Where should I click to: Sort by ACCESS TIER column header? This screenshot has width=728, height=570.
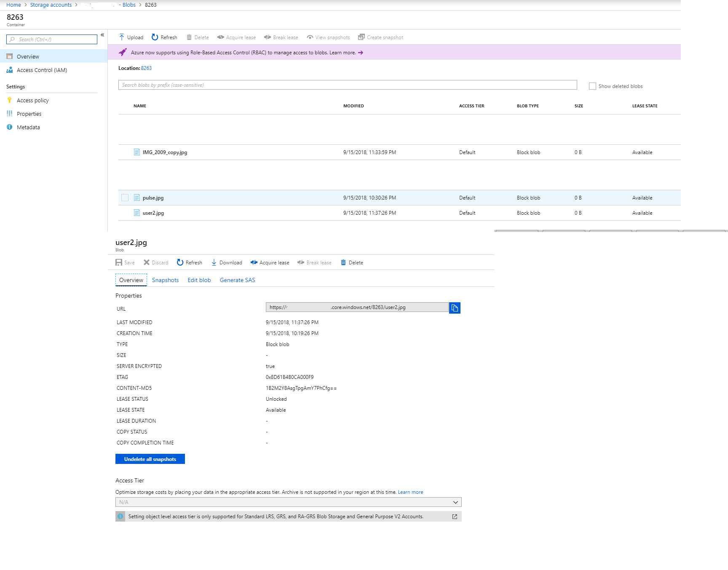click(471, 106)
